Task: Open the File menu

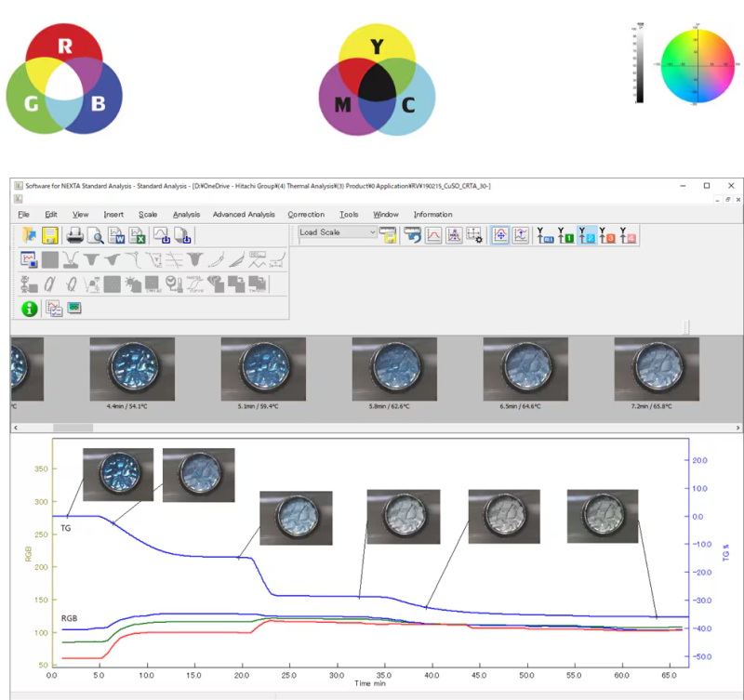Action: [24, 215]
